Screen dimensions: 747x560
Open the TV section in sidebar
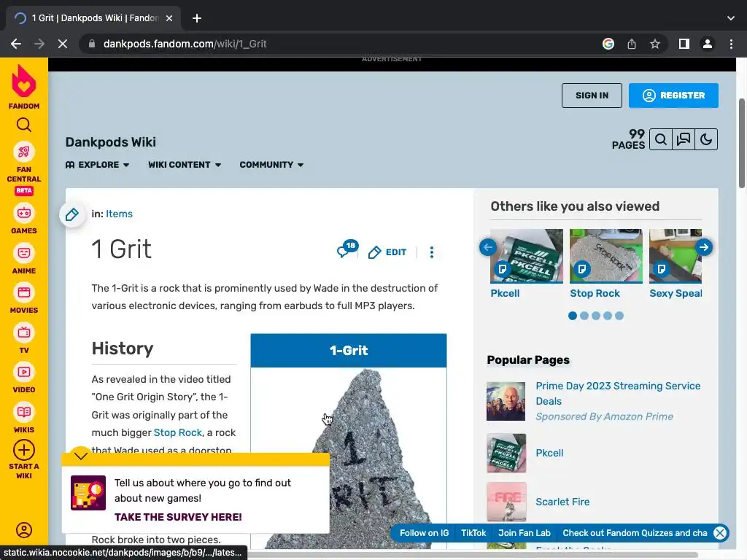coord(24,338)
